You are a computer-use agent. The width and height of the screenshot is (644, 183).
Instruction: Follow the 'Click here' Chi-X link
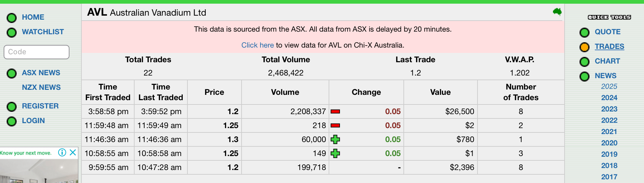(258, 45)
